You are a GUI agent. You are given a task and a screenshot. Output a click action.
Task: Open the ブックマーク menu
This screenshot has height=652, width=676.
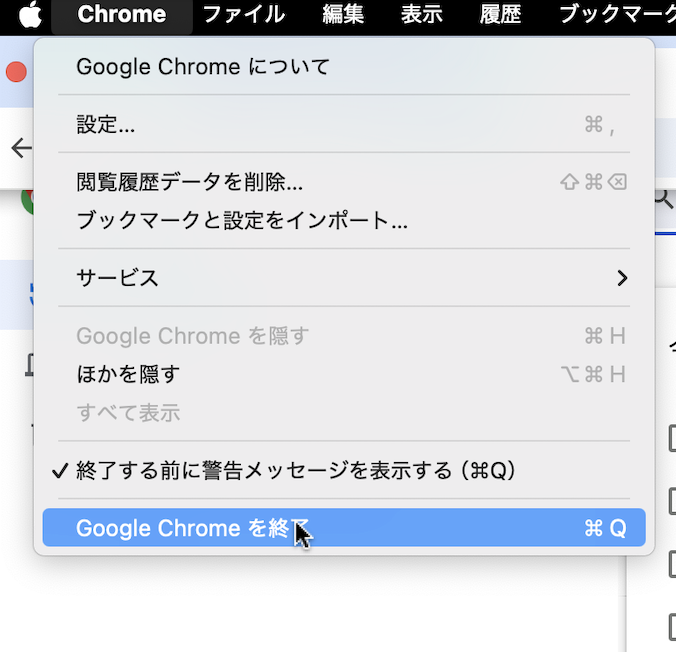tap(617, 15)
